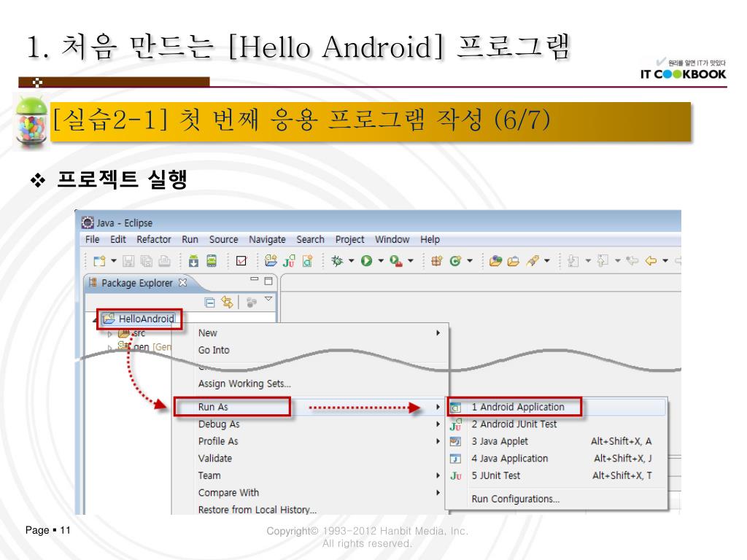Image resolution: width=747 pixels, height=560 pixels.
Task: Open the Source menu
Action: click(223, 239)
